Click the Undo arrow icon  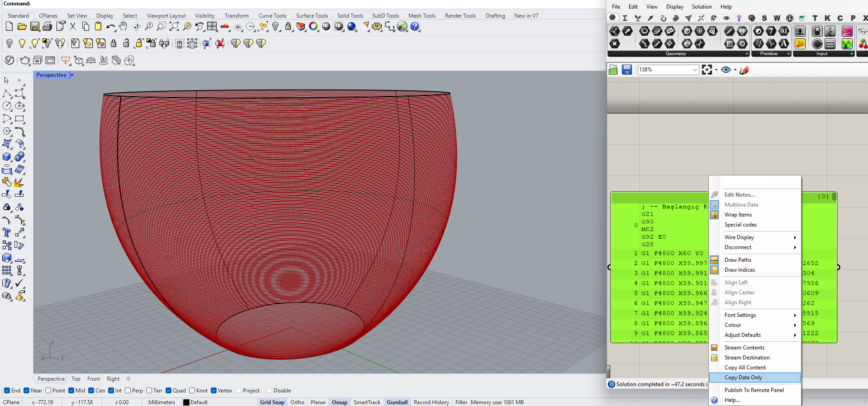point(110,27)
